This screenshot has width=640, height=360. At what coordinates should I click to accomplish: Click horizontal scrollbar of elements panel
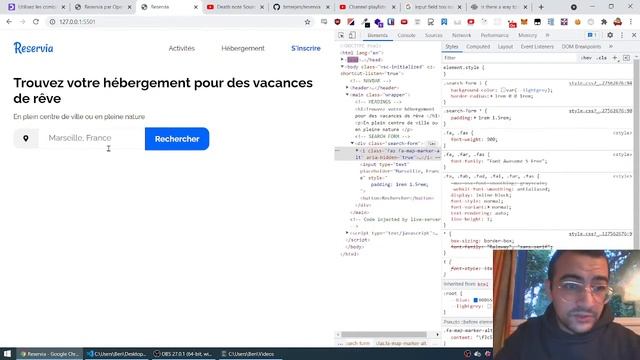coord(384,334)
